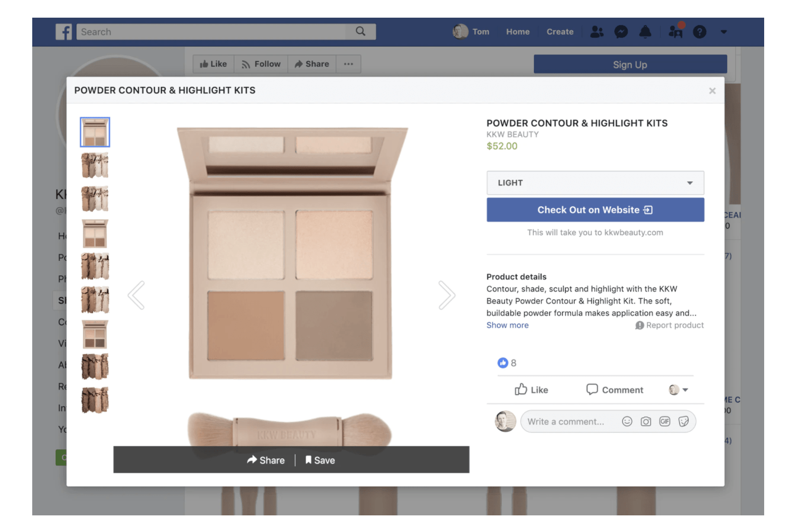Click in the Facebook search field
786x532 pixels.
coord(211,32)
